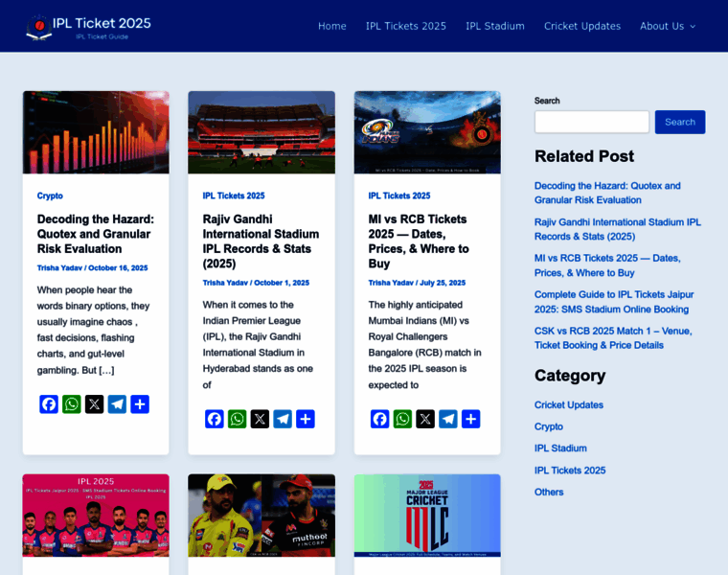
Task: Expand the About Us dropdown arrow
Action: 693,27
